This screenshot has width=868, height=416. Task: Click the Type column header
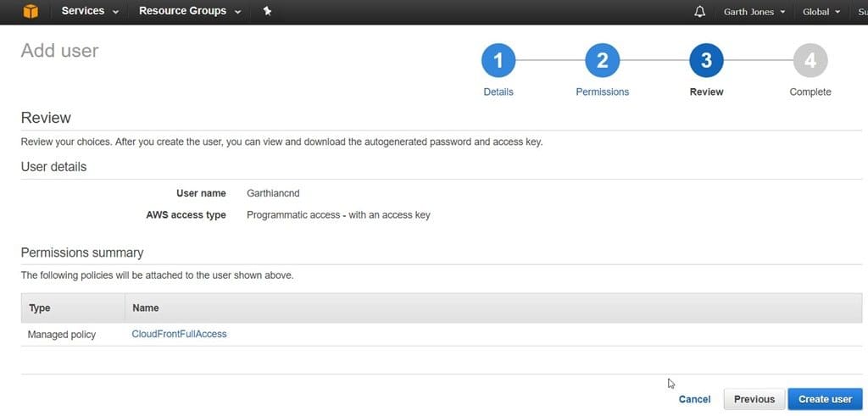click(39, 308)
